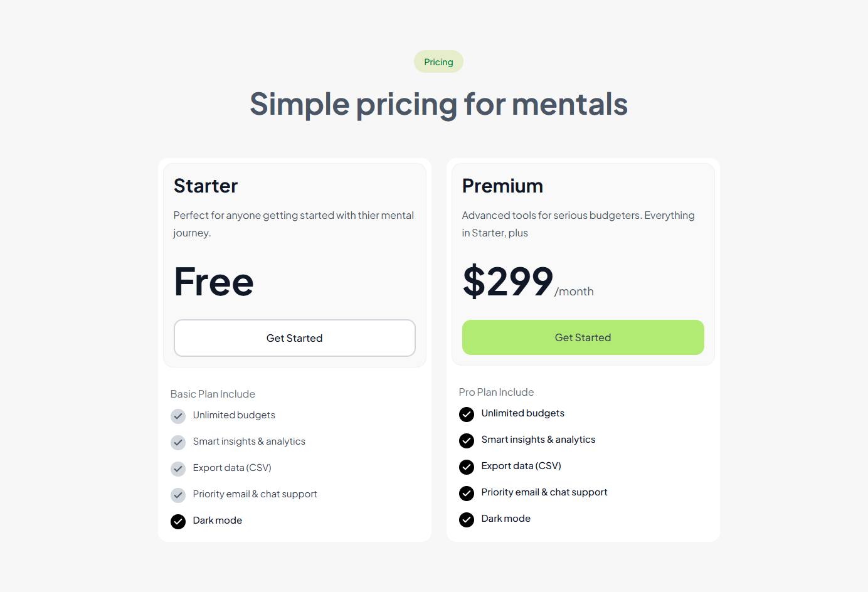
Task: Click Starter's Smart insights check icon
Action: pyautogui.click(x=178, y=443)
